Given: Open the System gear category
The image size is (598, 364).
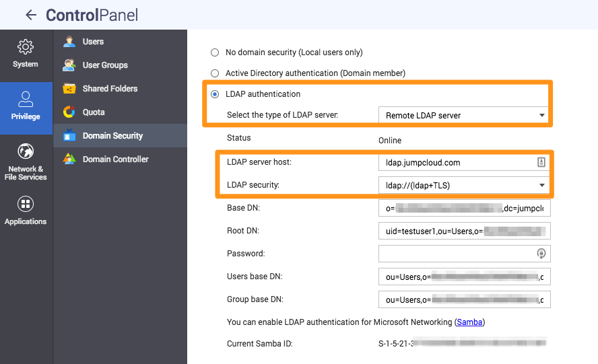Looking at the screenshot, I should click(x=26, y=47).
